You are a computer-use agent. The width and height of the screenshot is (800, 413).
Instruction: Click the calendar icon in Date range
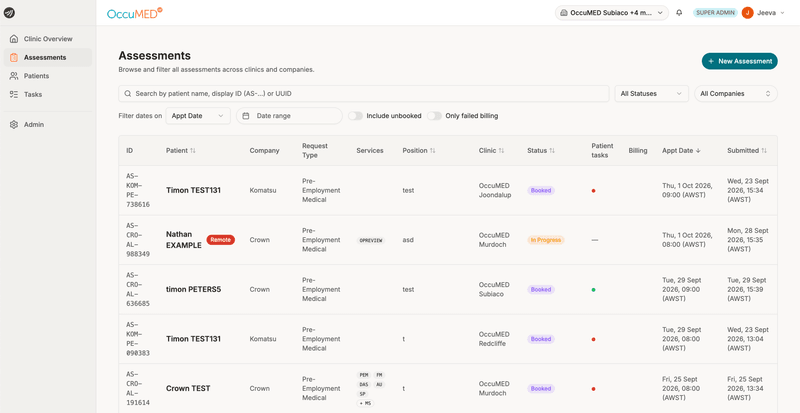(x=245, y=116)
